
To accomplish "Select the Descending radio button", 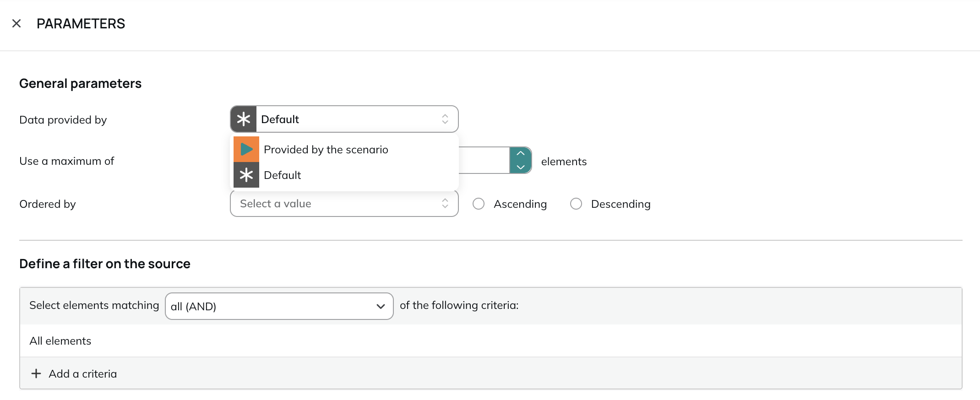I will (576, 204).
